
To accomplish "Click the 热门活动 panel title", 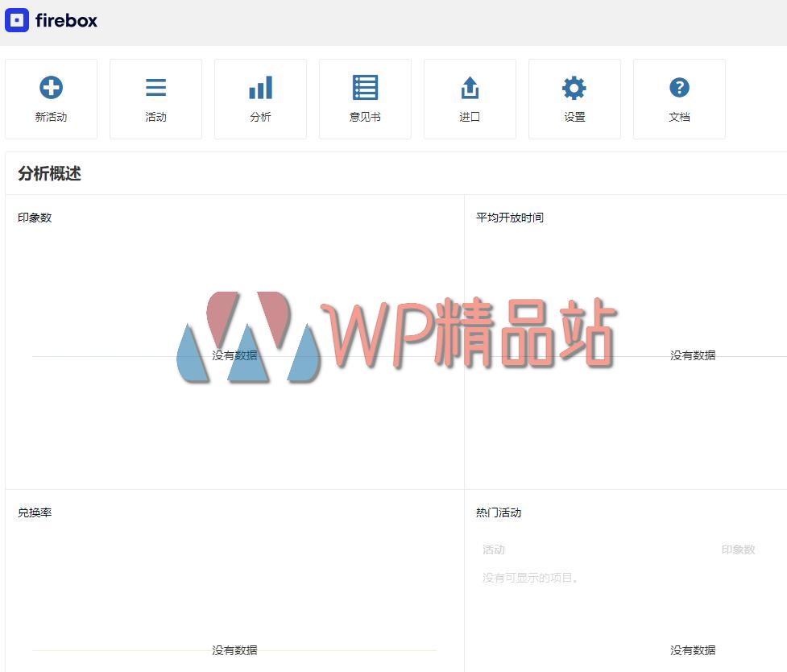I will point(500,512).
